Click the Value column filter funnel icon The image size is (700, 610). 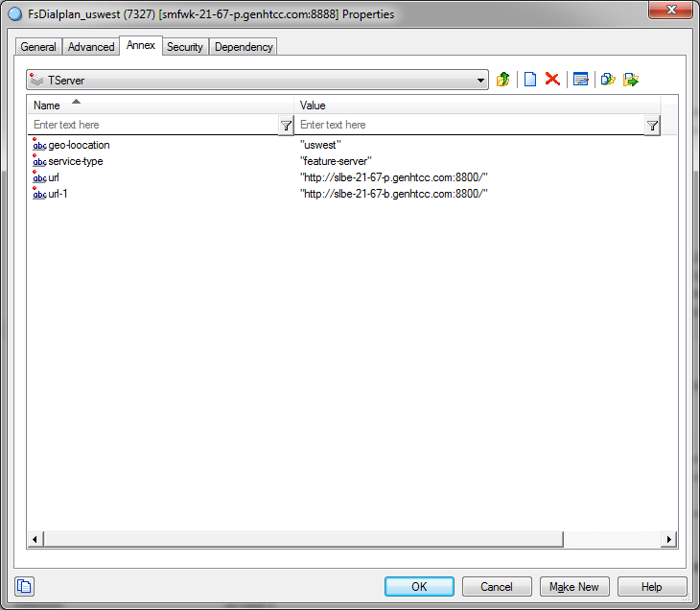click(652, 125)
